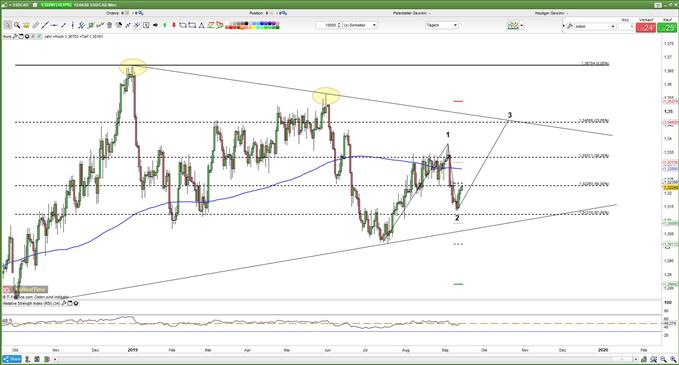Select the diagonal line drawing tool
Viewport: 679px width, 365px height.
[x=45, y=25]
